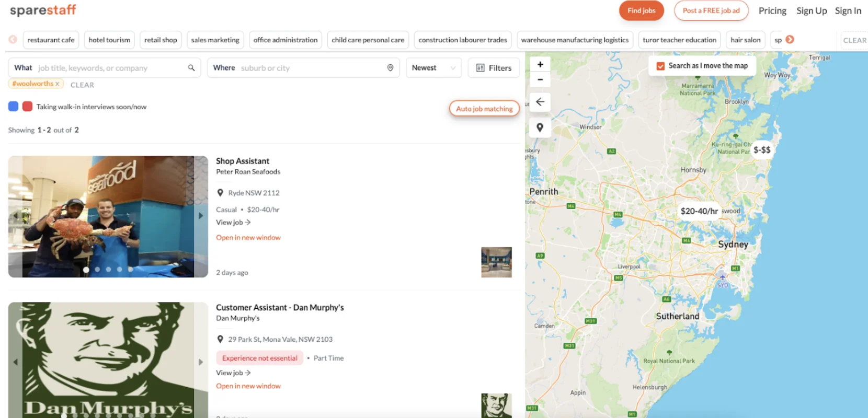Open Sign In
Screen dimensions: 868x418
coord(848,10)
